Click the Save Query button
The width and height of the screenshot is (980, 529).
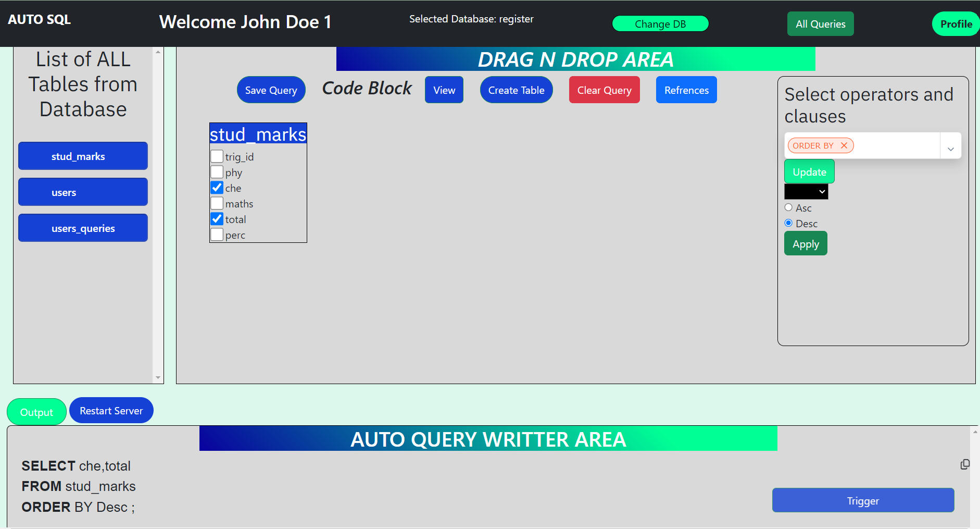(271, 89)
